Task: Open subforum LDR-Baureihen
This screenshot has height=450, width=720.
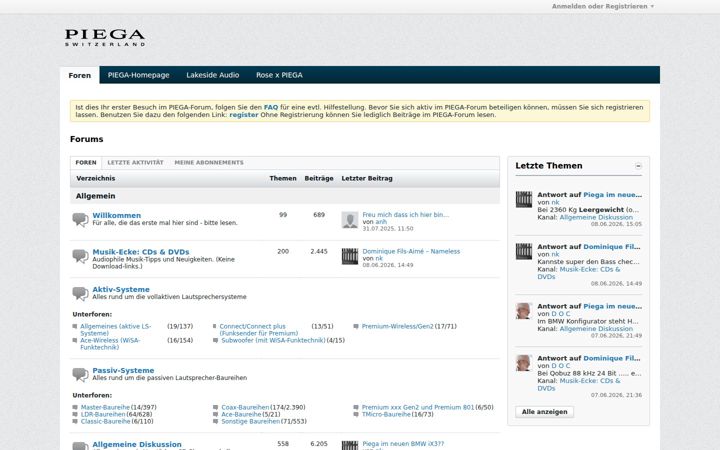Action: pyautogui.click(x=103, y=414)
